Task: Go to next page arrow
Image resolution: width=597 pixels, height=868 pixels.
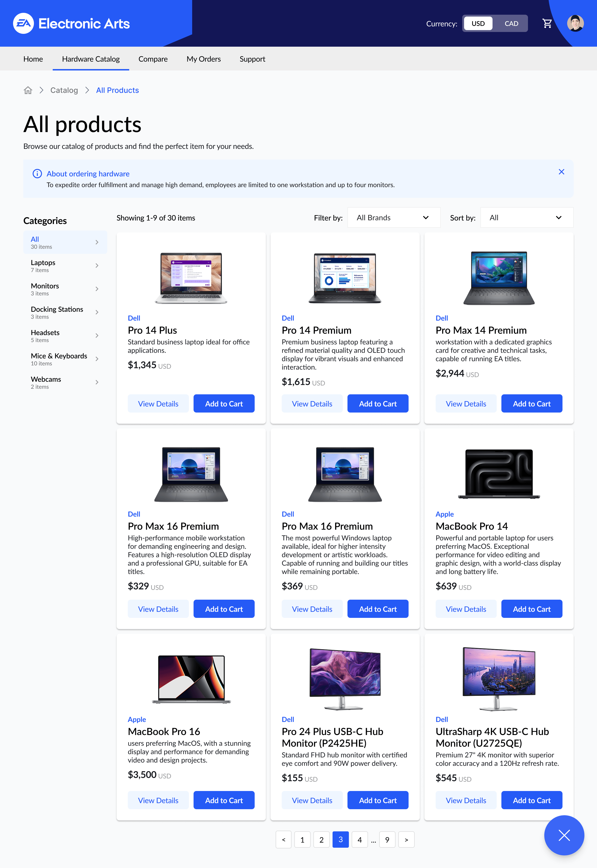Action: pos(406,840)
